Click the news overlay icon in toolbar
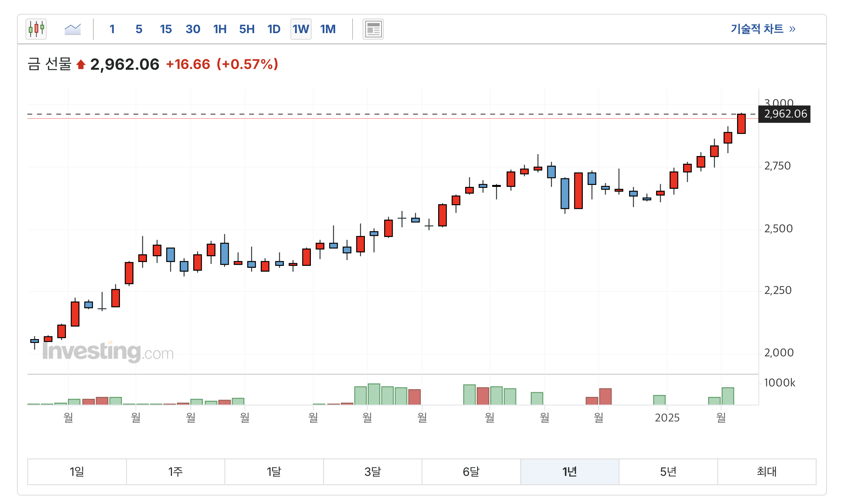The image size is (847, 504). (373, 29)
